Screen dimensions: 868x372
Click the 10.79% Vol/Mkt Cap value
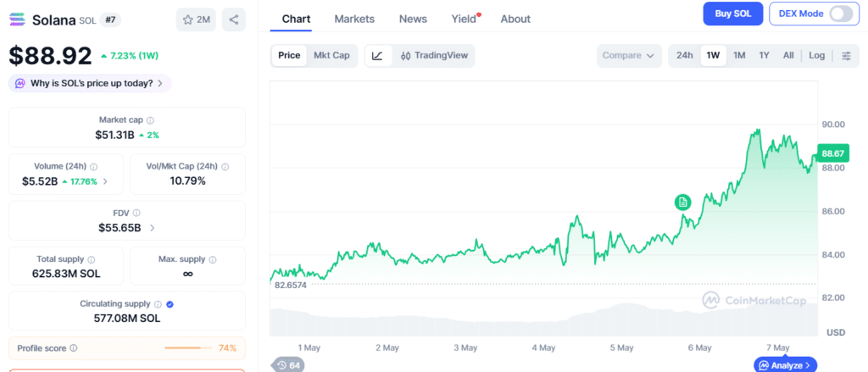click(x=187, y=180)
